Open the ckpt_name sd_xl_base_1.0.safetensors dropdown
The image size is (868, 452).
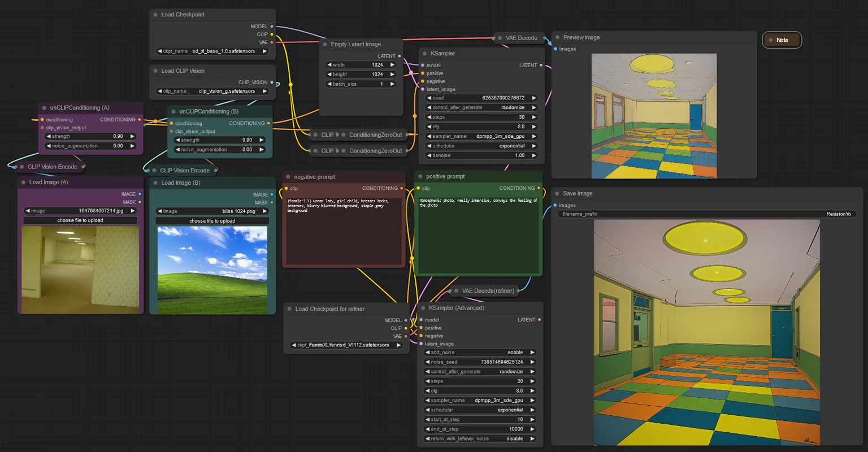(x=212, y=51)
